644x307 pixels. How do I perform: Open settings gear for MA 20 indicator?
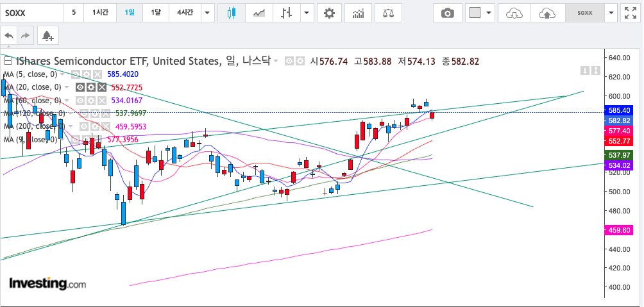click(x=91, y=87)
